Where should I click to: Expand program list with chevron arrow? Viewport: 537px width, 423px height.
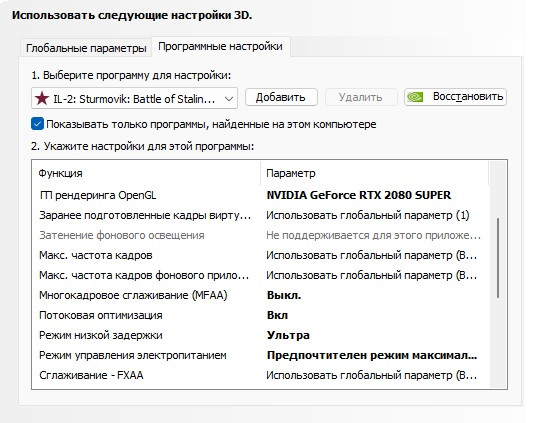229,99
